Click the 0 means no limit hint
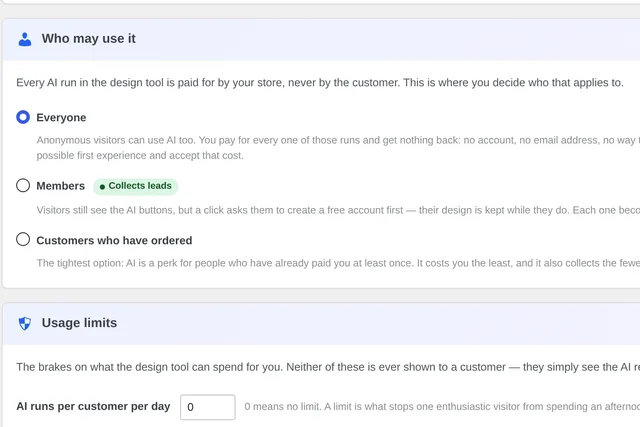This screenshot has width=640, height=427. [x=442, y=407]
